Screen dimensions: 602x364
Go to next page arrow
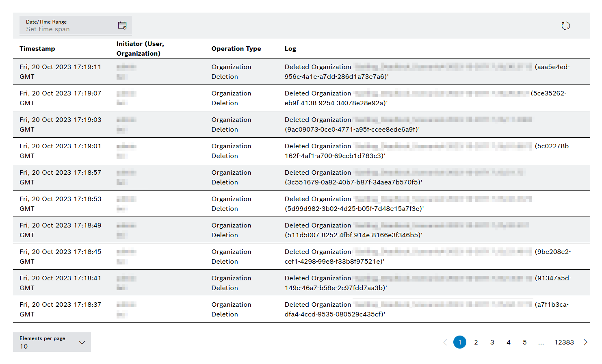click(x=585, y=342)
